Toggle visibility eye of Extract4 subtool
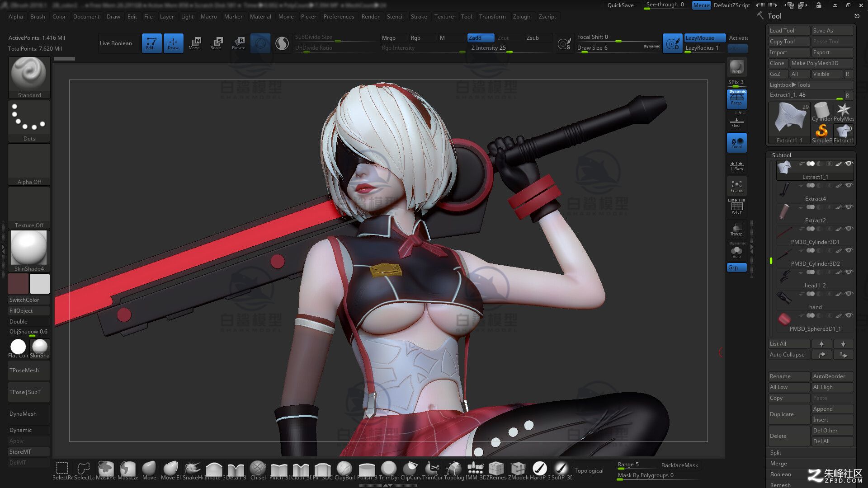 click(x=849, y=185)
